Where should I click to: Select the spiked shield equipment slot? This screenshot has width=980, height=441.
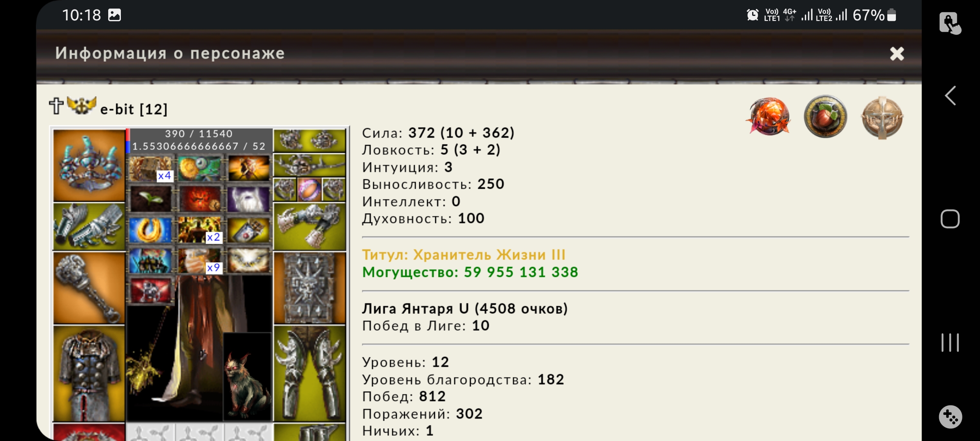coord(310,288)
